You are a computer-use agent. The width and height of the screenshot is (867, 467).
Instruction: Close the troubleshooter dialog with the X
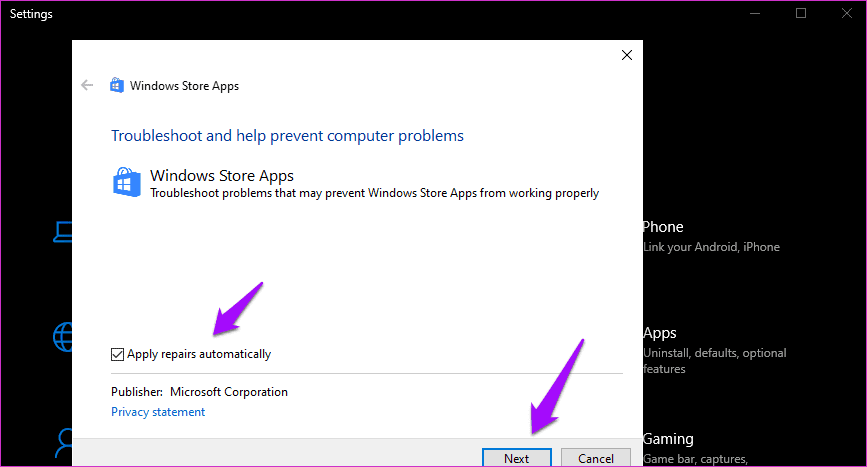(626, 55)
